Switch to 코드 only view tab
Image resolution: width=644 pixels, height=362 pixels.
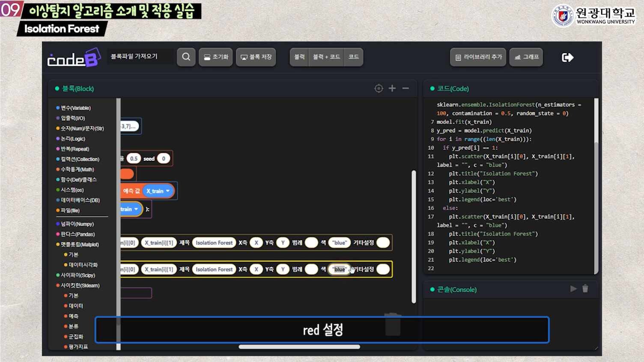click(353, 57)
